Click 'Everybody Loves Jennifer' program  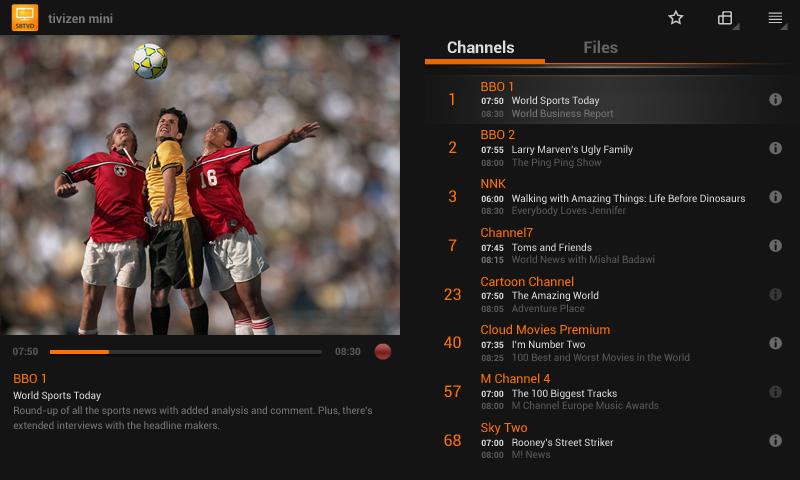[x=568, y=211]
